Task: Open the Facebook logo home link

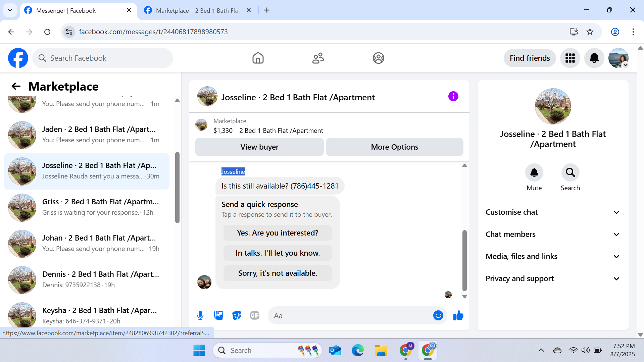Action: pos(18,58)
